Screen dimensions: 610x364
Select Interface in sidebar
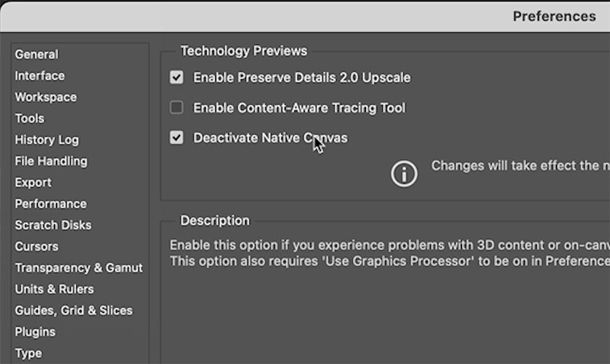point(40,75)
